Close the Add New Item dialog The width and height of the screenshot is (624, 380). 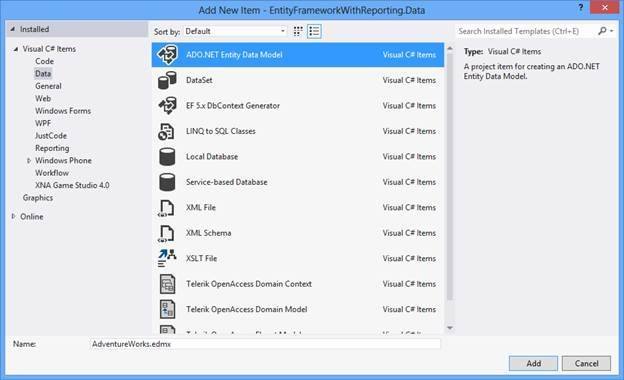point(604,7)
